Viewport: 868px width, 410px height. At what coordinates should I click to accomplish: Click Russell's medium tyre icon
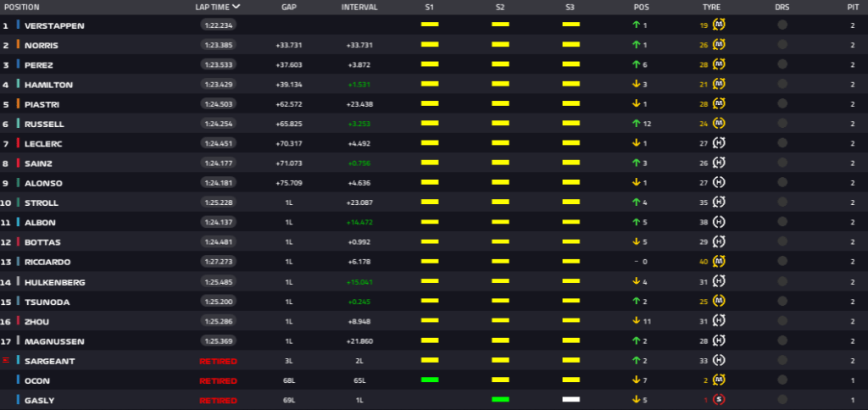click(719, 124)
